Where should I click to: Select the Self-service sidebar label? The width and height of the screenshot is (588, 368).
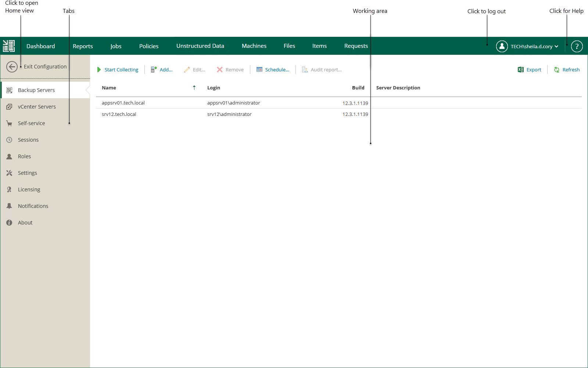point(32,123)
